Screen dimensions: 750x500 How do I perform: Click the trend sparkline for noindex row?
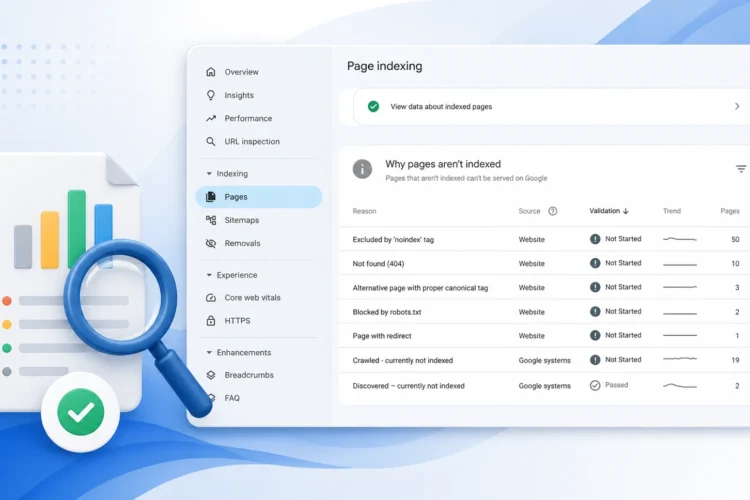[x=680, y=239]
